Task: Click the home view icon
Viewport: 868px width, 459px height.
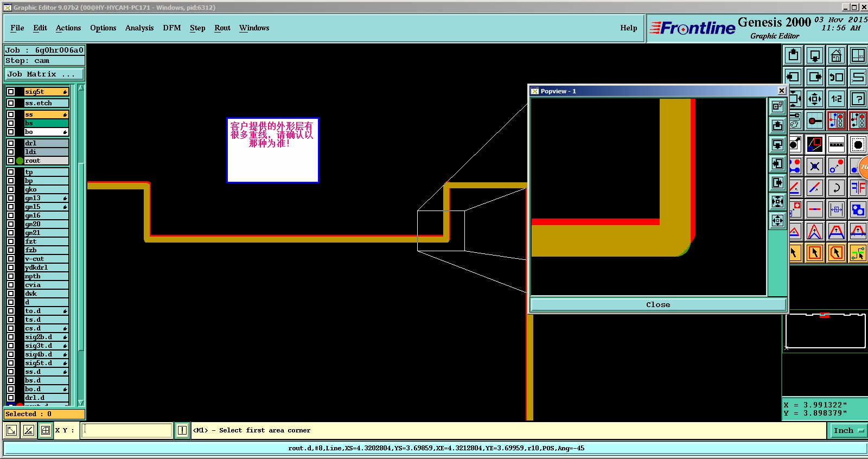Action: pyautogui.click(x=837, y=55)
